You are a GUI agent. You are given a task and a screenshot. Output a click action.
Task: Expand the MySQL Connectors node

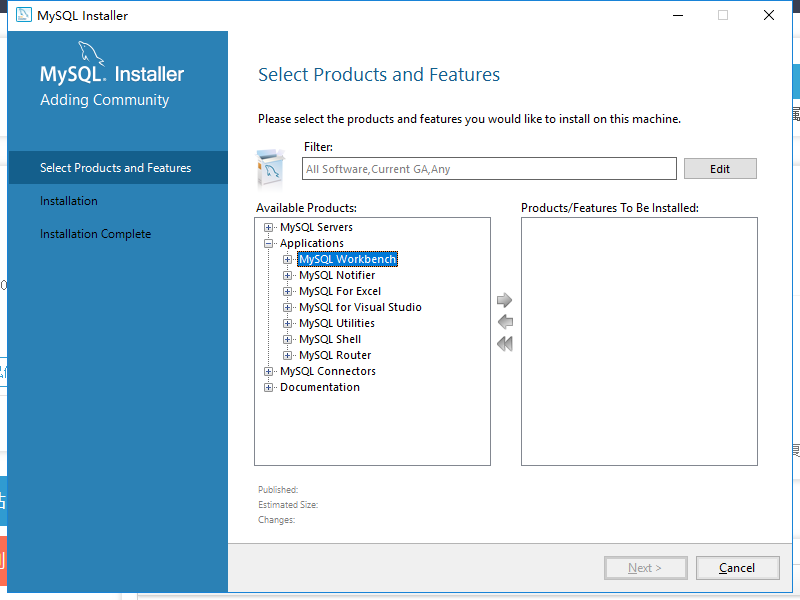[x=268, y=371]
